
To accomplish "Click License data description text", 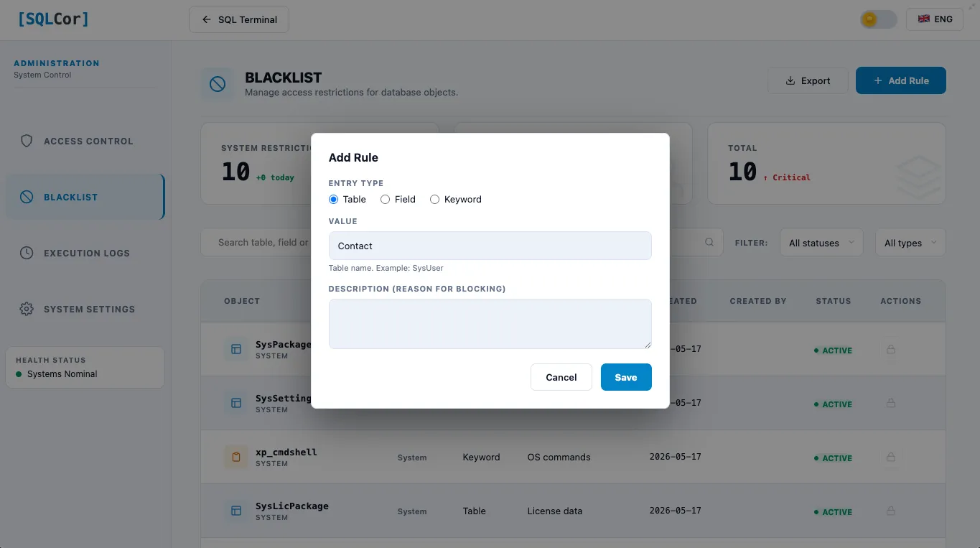I will (x=554, y=511).
